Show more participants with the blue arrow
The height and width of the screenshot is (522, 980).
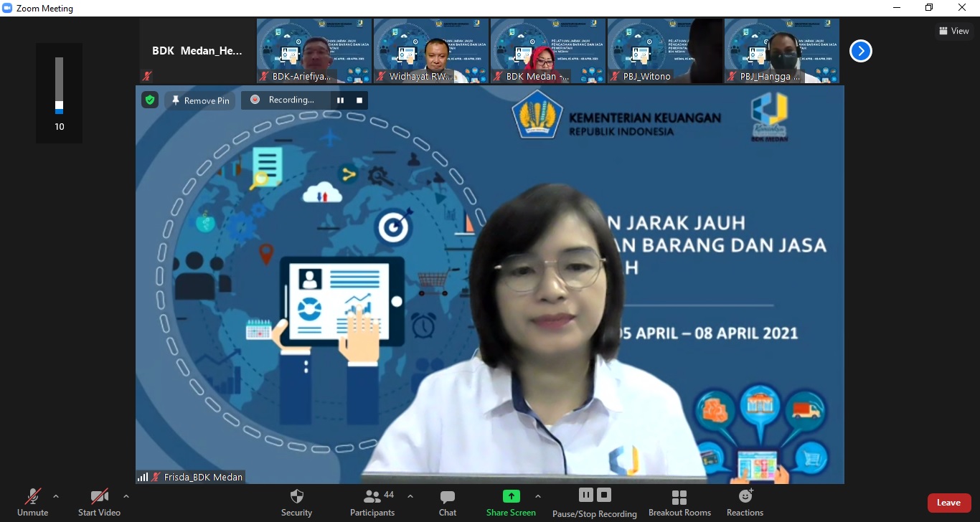pos(860,50)
